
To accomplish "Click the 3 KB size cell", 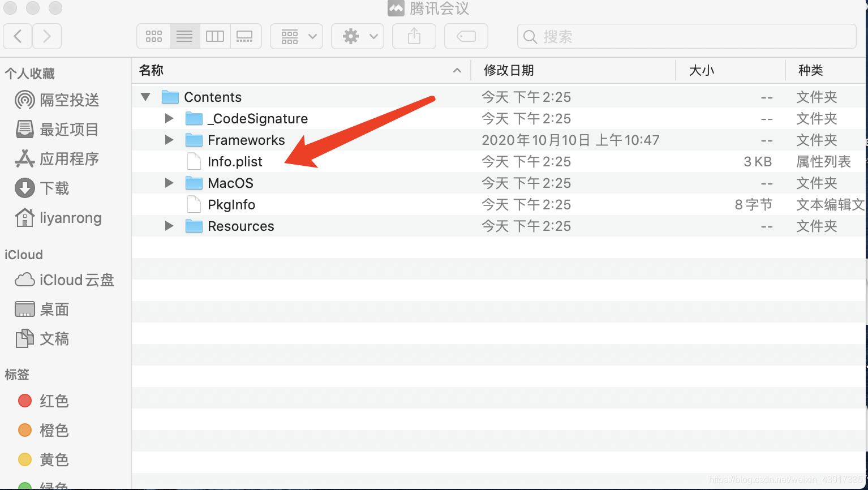I will point(758,162).
